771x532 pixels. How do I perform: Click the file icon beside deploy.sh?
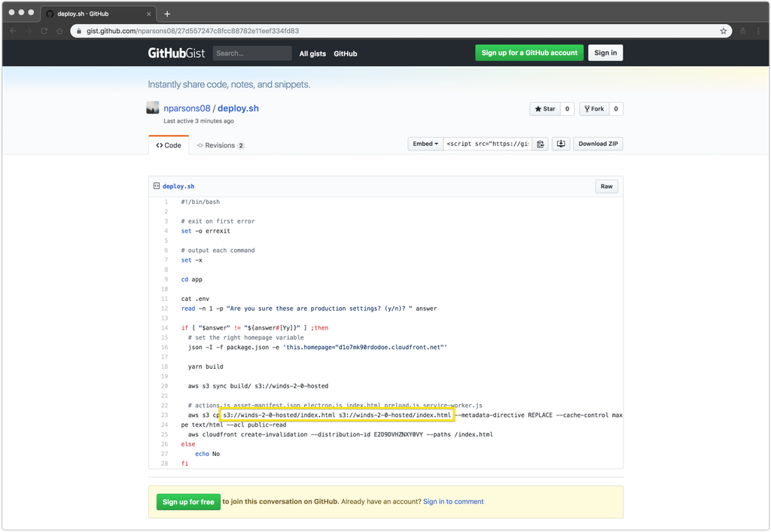[157, 186]
